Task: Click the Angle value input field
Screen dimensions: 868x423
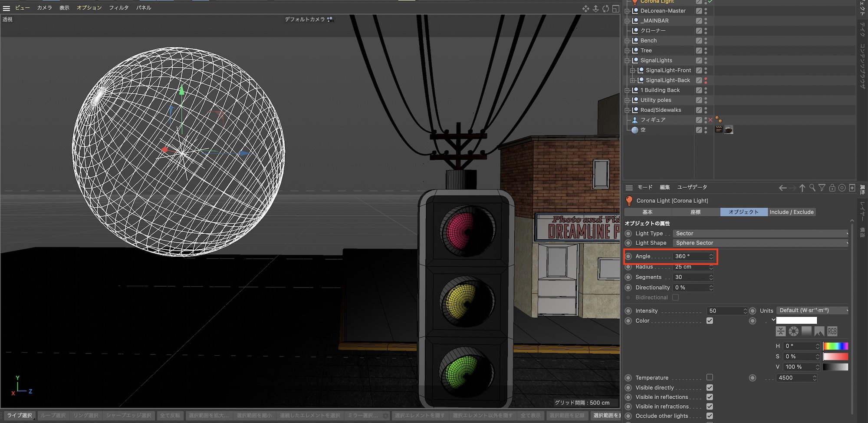Action: pyautogui.click(x=690, y=256)
